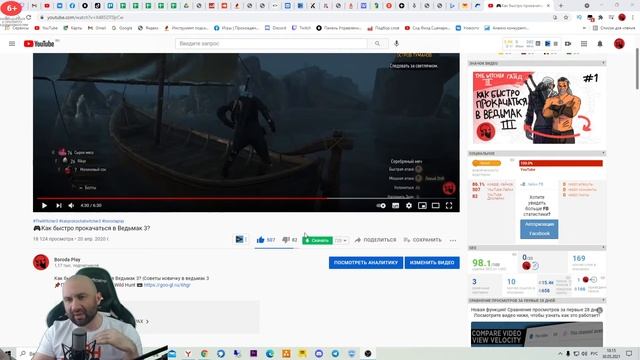Image resolution: width=640 pixels, height=360 pixels.
Task: Click ПОДЕЛИТЬСЯ share button
Action: [x=375, y=240]
